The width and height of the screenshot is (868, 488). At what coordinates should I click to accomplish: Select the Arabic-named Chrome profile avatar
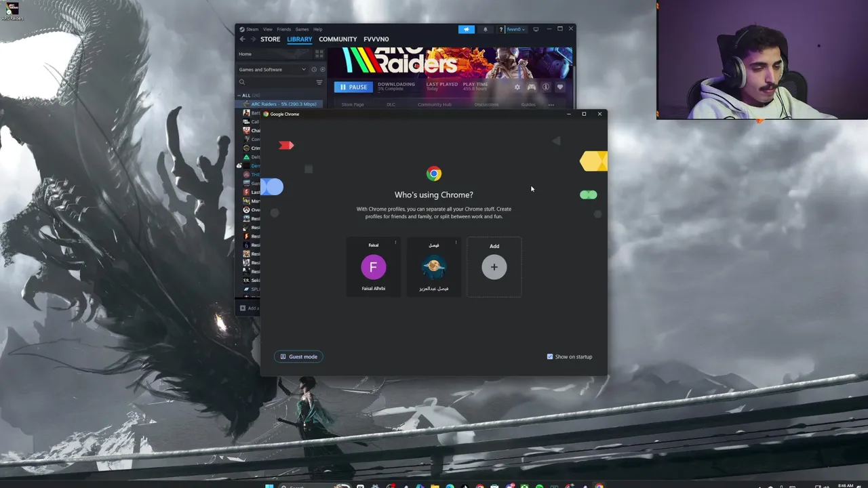tap(434, 267)
